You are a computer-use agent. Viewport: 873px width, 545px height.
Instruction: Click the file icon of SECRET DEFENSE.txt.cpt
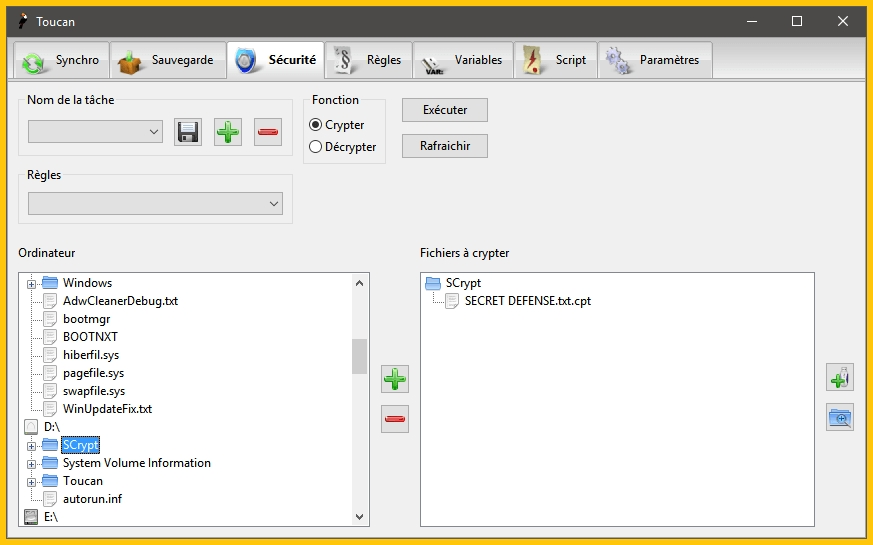click(x=452, y=301)
